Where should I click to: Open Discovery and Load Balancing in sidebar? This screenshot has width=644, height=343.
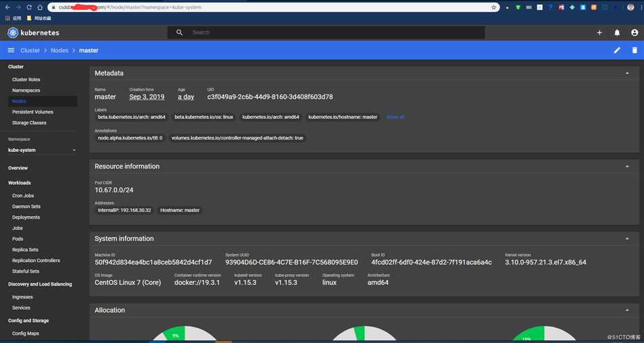(x=40, y=284)
